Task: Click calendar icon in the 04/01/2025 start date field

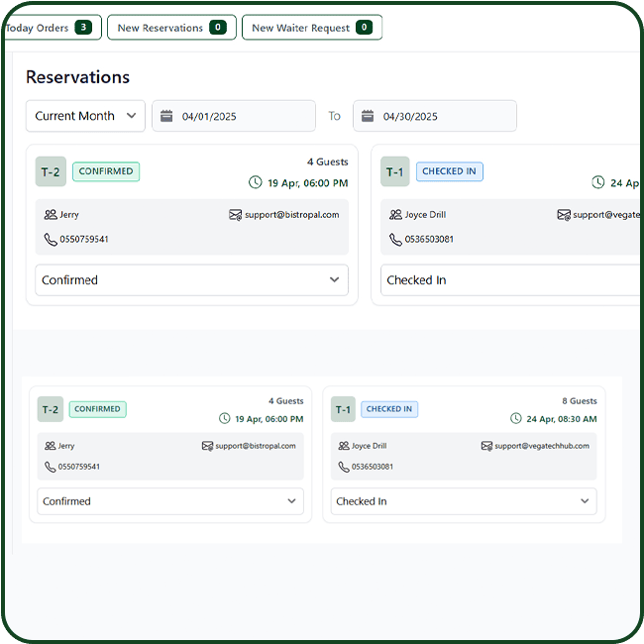Action: [166, 116]
